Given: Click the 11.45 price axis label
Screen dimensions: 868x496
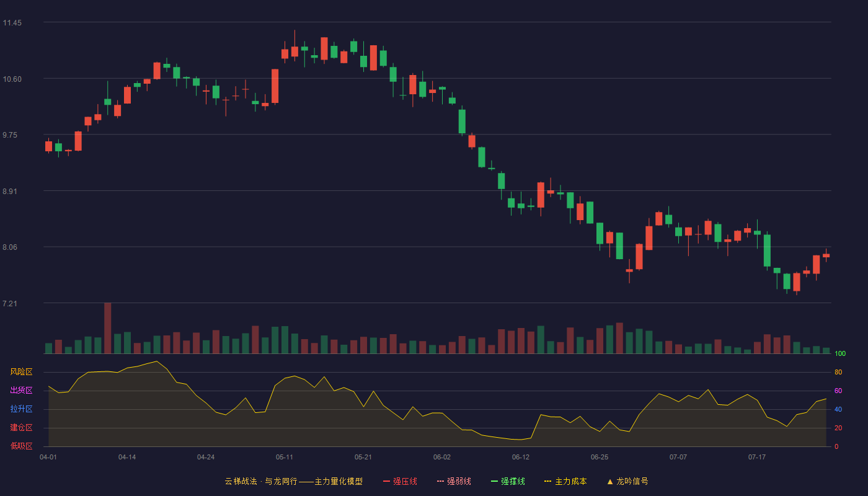Looking at the screenshot, I should point(12,23).
